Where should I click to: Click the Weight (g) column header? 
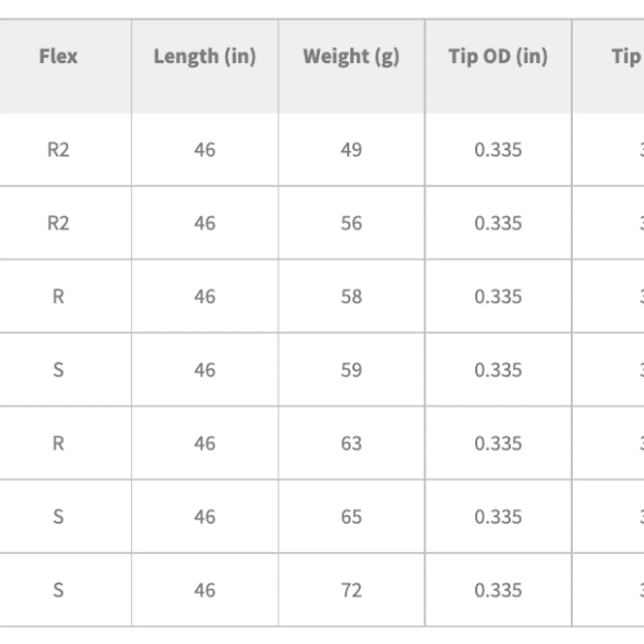click(351, 56)
